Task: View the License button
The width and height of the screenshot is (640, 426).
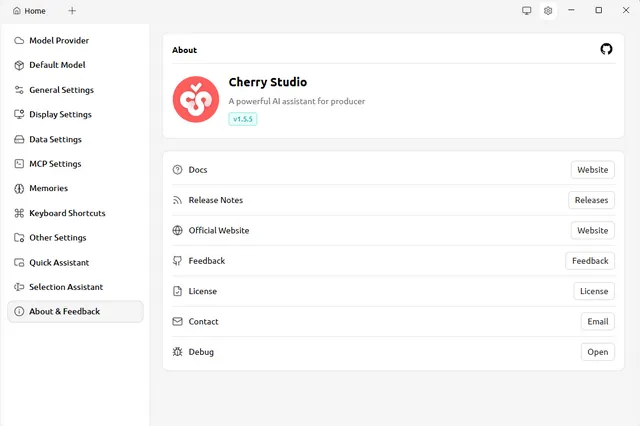Action: pos(593,291)
